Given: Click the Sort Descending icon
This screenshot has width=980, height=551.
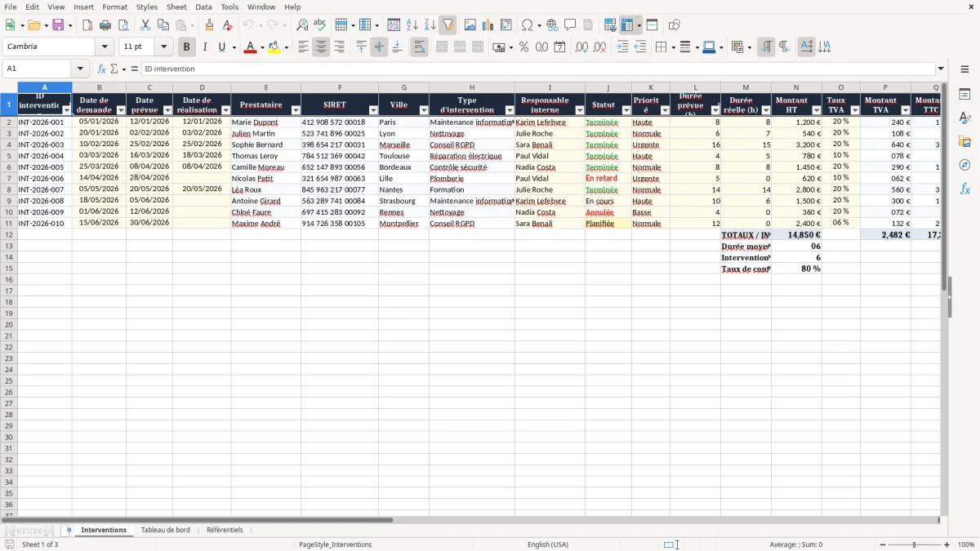Looking at the screenshot, I should [x=430, y=25].
